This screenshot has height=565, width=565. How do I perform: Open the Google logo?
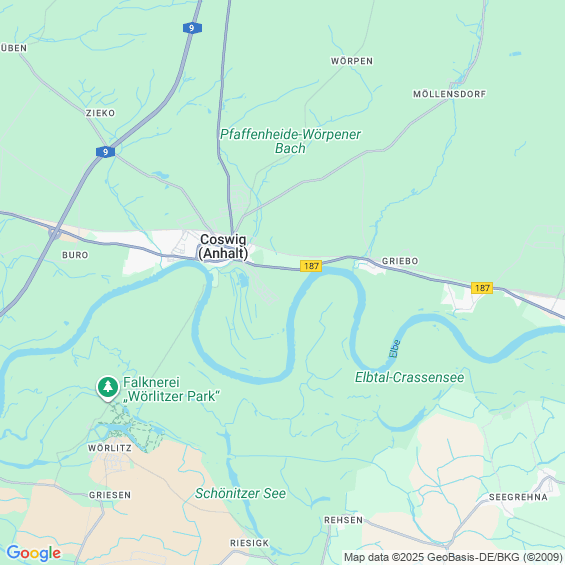(x=34, y=553)
